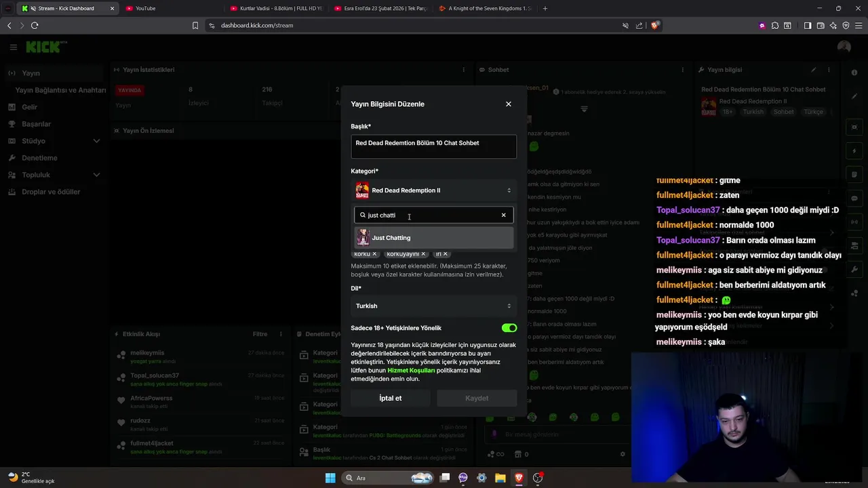Open Sohbet panel three-dot menu
Image resolution: width=868 pixels, height=488 pixels.
684,70
